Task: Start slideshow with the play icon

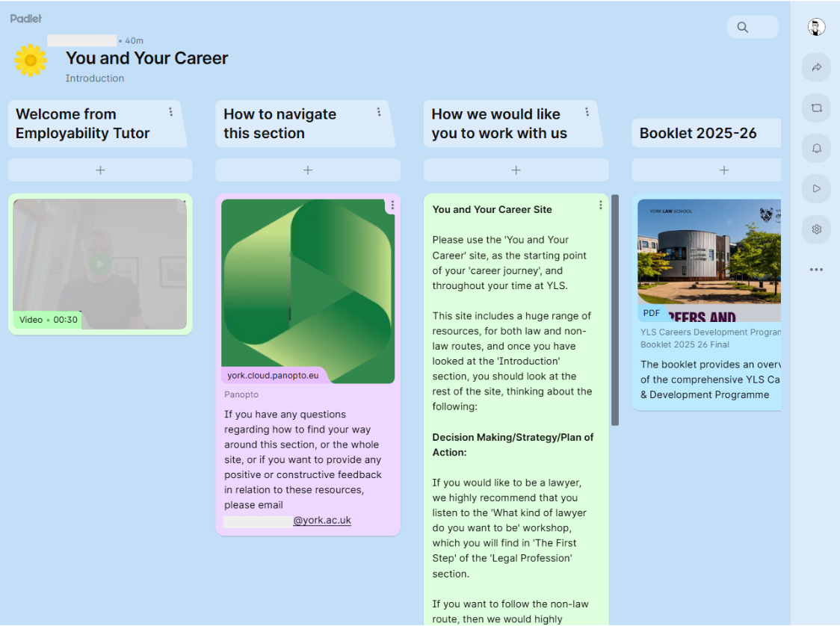Action: coord(816,188)
